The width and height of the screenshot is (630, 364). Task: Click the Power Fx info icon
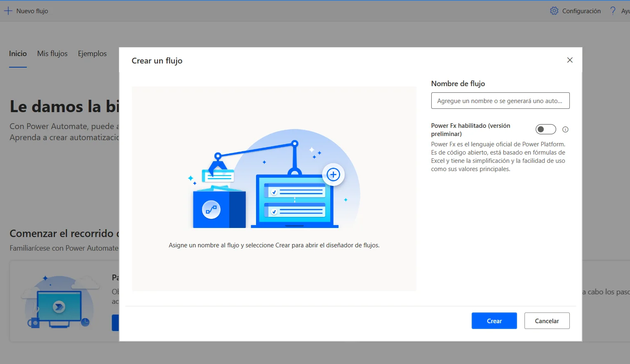tap(565, 129)
